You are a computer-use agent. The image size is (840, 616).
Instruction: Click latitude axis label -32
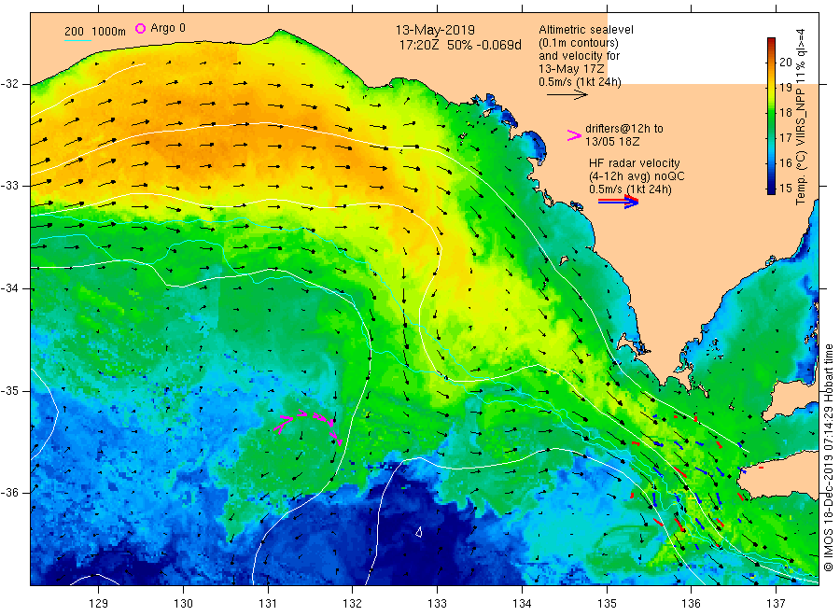pos(9,84)
